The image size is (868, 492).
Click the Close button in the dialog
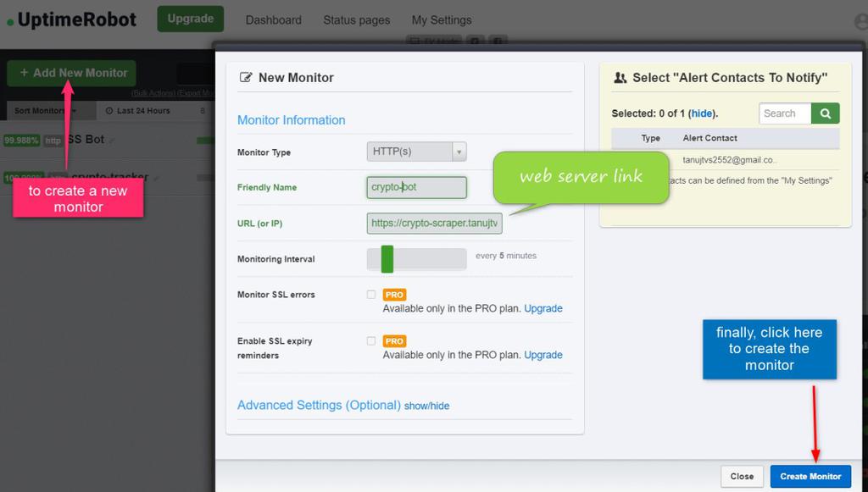(x=742, y=476)
